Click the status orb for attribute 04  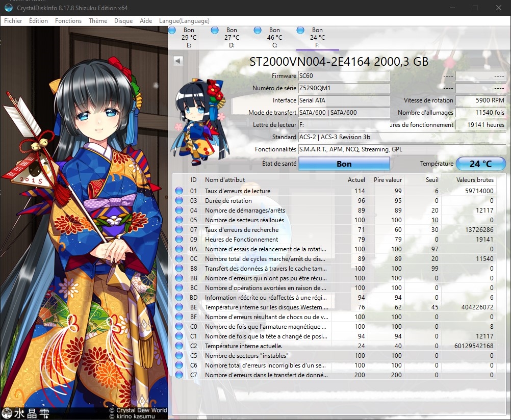[x=179, y=210]
